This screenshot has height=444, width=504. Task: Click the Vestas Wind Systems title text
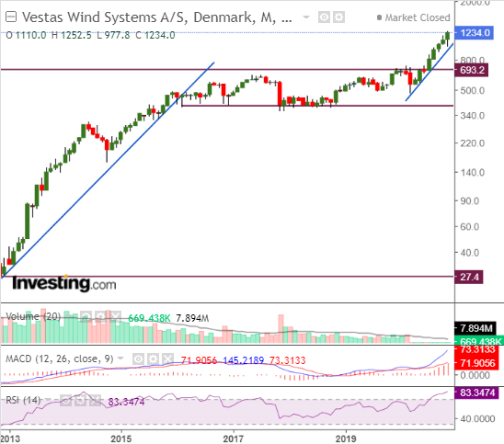pos(157,17)
